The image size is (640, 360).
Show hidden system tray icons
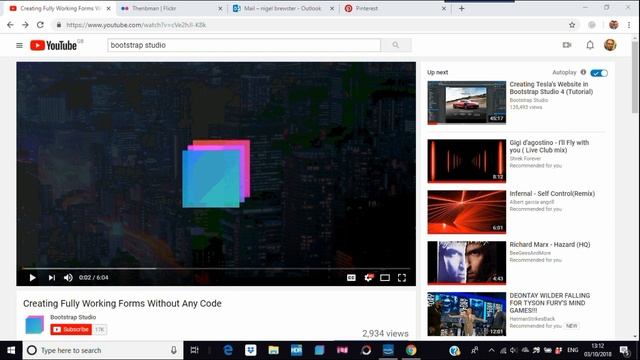coord(491,350)
